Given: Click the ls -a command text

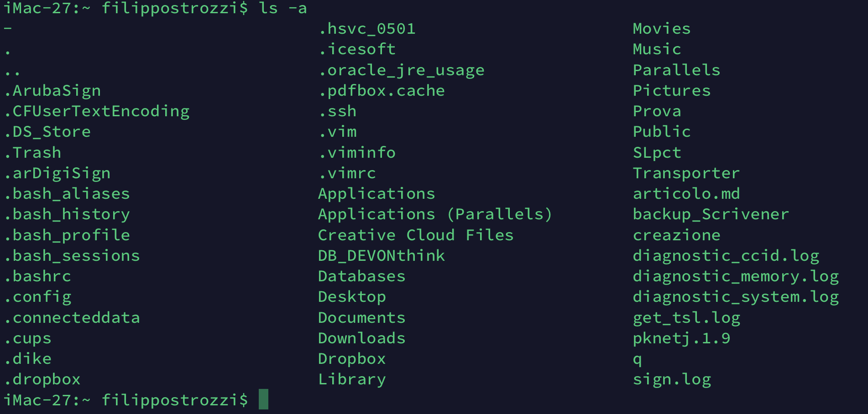Looking at the screenshot, I should [282, 8].
